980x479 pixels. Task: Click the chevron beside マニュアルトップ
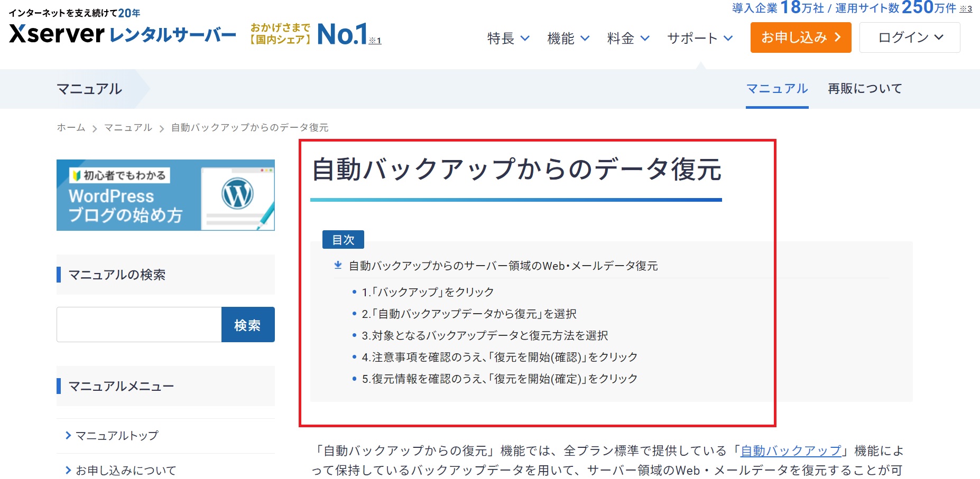click(67, 435)
